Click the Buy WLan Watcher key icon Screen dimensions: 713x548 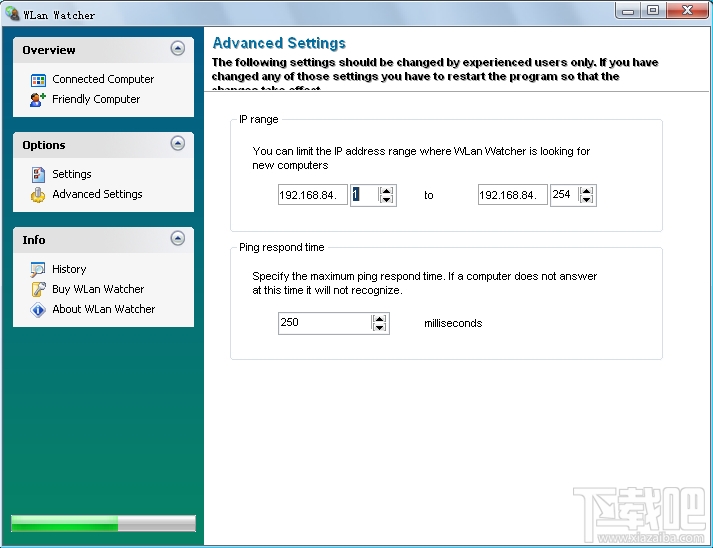[38, 289]
